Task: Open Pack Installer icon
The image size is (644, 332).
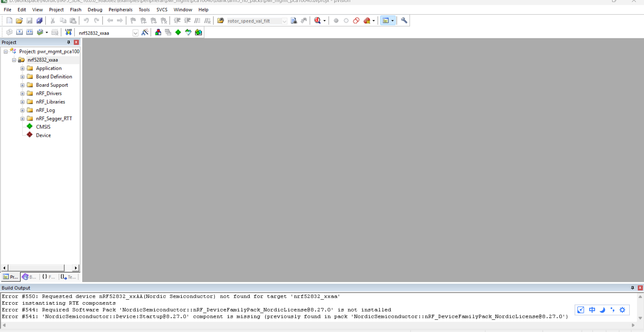Action: point(198,33)
